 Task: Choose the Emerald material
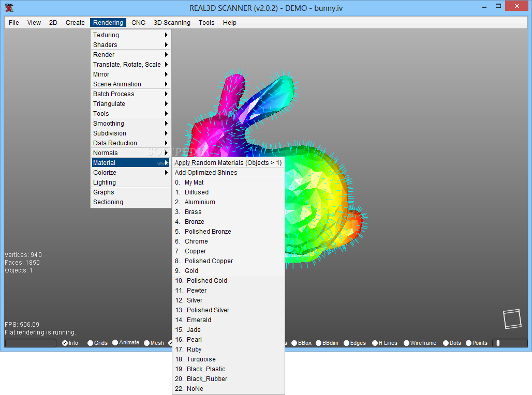[228, 320]
